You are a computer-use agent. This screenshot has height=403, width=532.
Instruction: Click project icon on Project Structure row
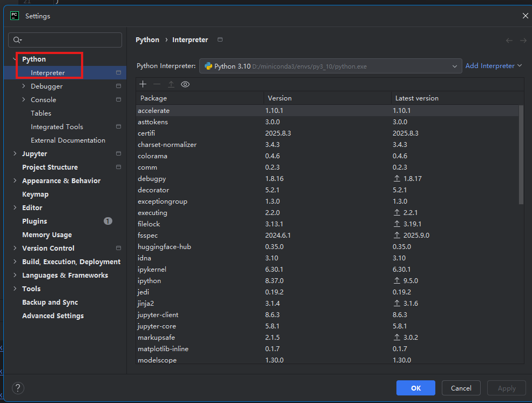118,167
